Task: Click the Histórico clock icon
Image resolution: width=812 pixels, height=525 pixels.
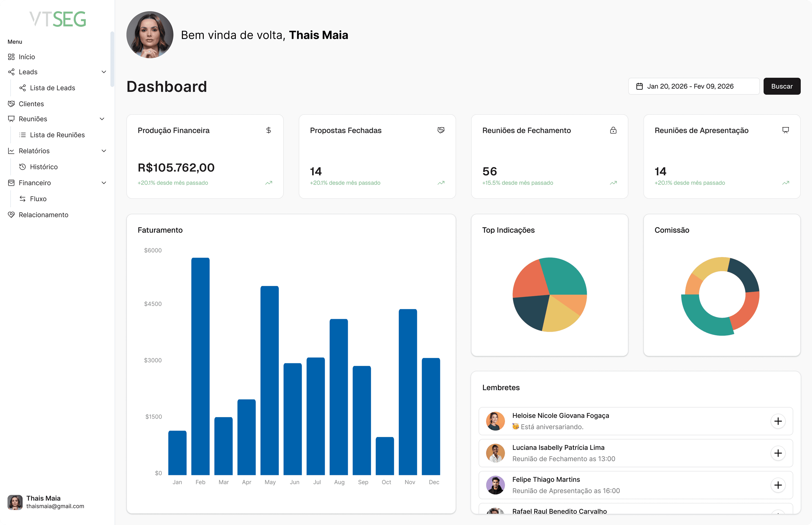Action: (x=22, y=167)
